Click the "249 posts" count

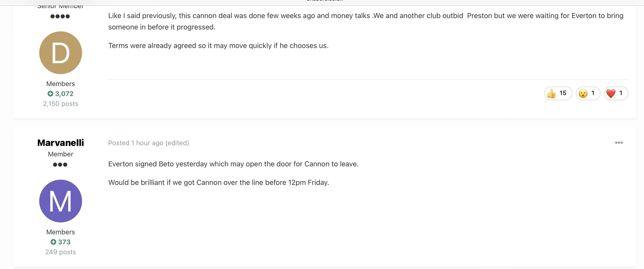(x=60, y=252)
